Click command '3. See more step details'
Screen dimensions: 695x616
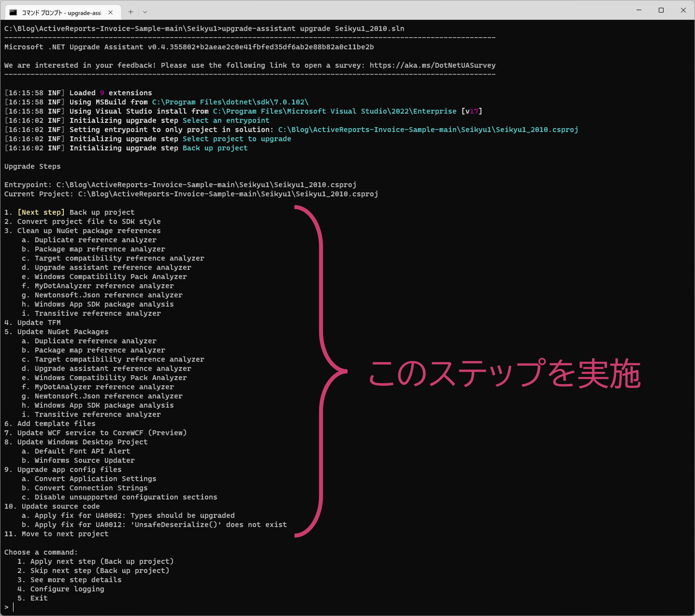click(69, 580)
